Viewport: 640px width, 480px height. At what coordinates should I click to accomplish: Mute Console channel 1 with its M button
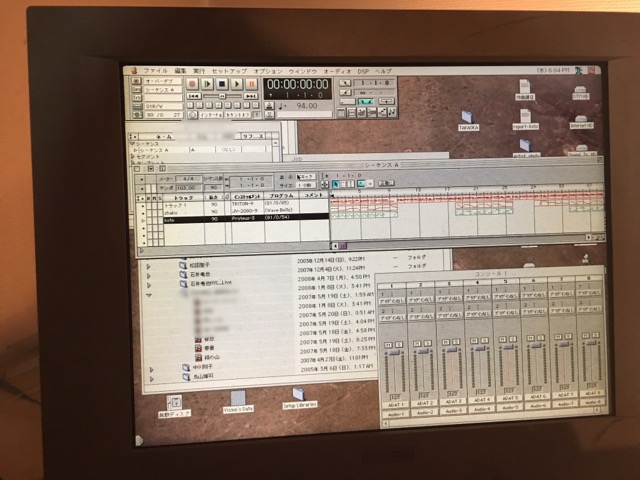[x=388, y=345]
